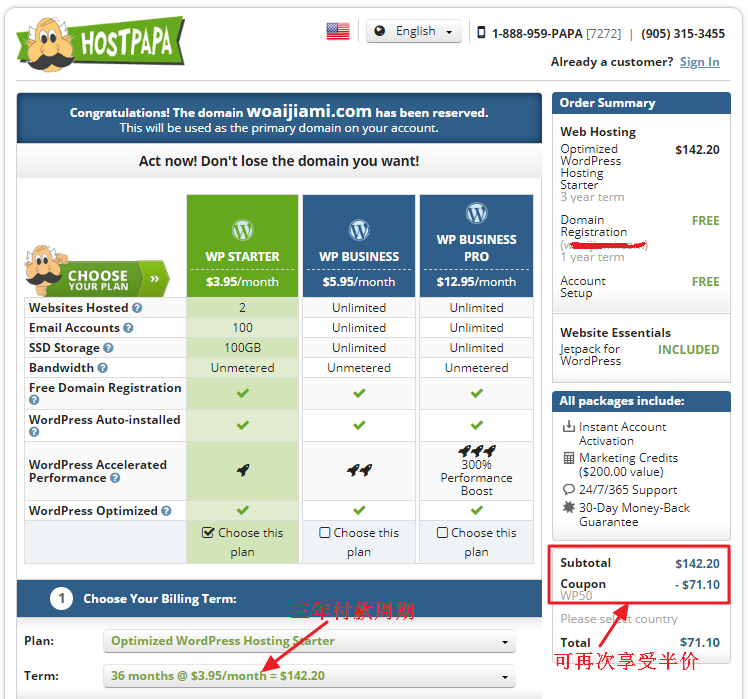Click the Account Setup FREE label
The height and width of the screenshot is (699, 748).
coord(706,282)
